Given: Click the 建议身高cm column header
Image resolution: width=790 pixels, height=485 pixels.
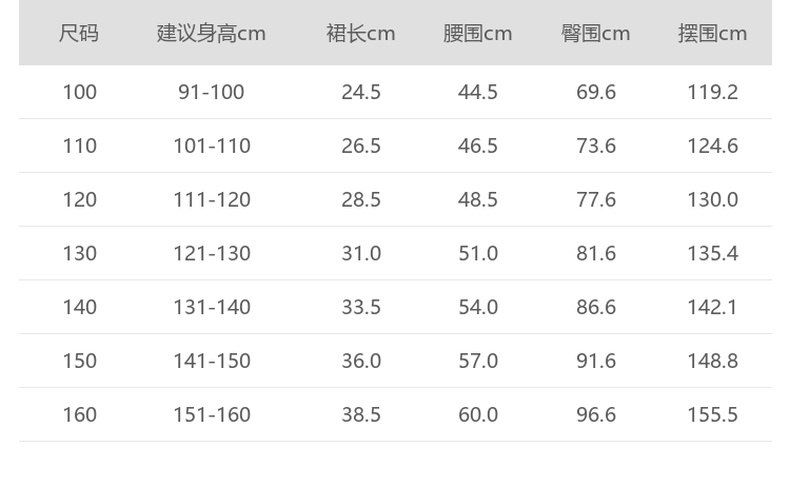Looking at the screenshot, I should (x=211, y=33).
